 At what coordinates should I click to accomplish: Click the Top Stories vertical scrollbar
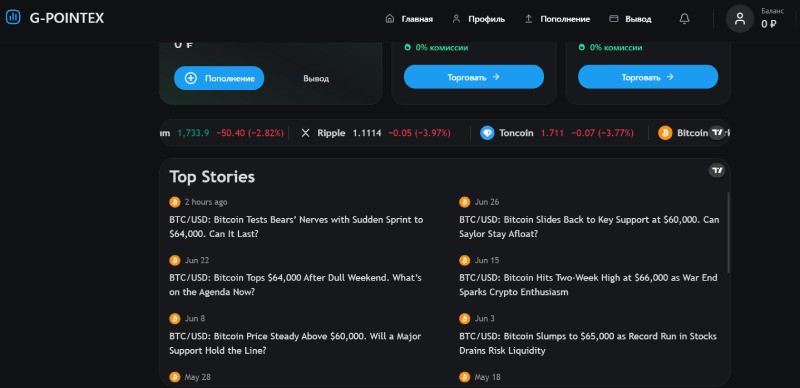728,232
